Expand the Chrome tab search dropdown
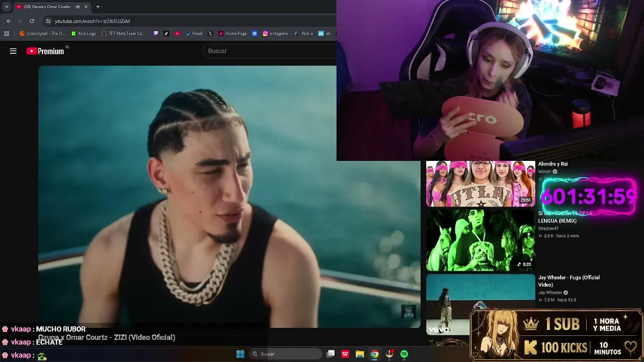The width and height of the screenshot is (644, 362). pyautogui.click(x=7, y=7)
